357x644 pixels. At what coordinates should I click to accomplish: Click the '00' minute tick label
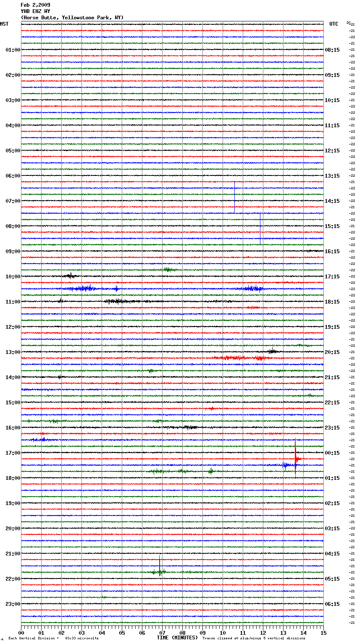21,633
